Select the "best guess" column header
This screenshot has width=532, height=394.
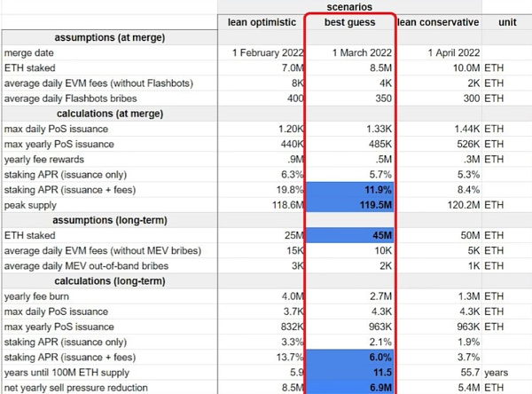pyautogui.click(x=350, y=20)
